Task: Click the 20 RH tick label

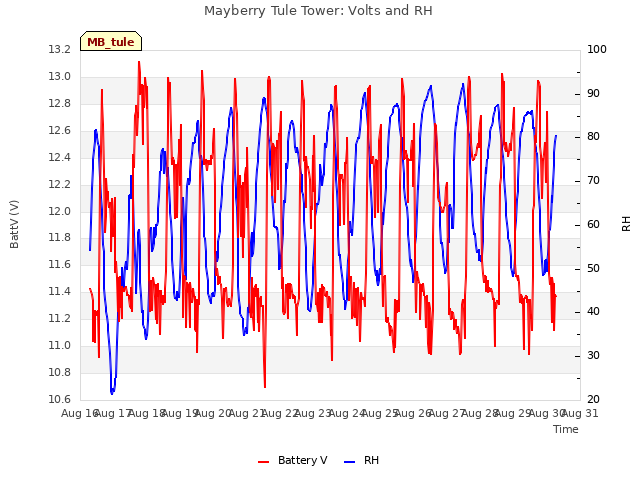Action: point(593,399)
